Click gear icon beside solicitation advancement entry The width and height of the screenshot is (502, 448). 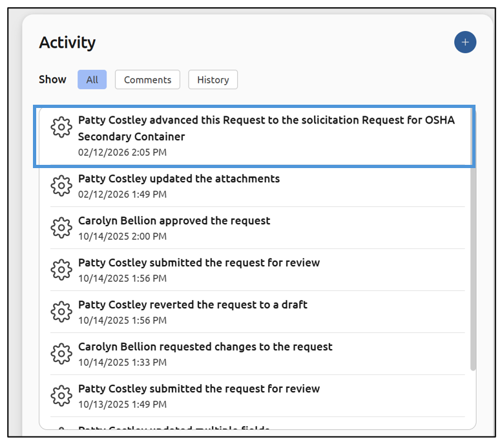click(61, 127)
